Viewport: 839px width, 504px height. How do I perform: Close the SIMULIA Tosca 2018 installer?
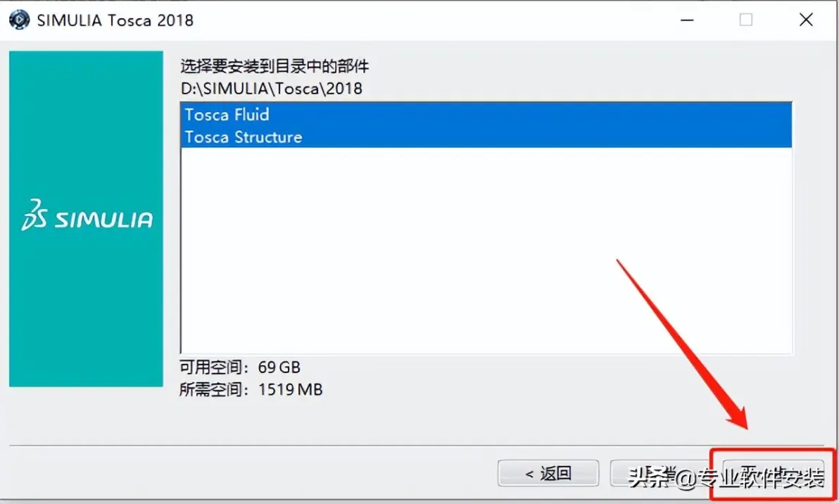pyautogui.click(x=806, y=20)
